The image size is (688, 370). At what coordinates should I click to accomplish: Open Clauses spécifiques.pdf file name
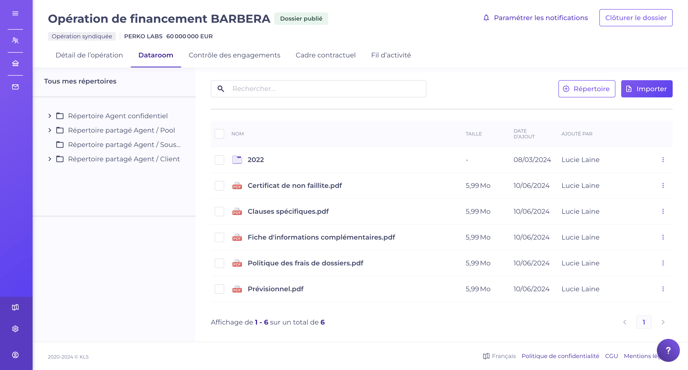click(x=288, y=212)
